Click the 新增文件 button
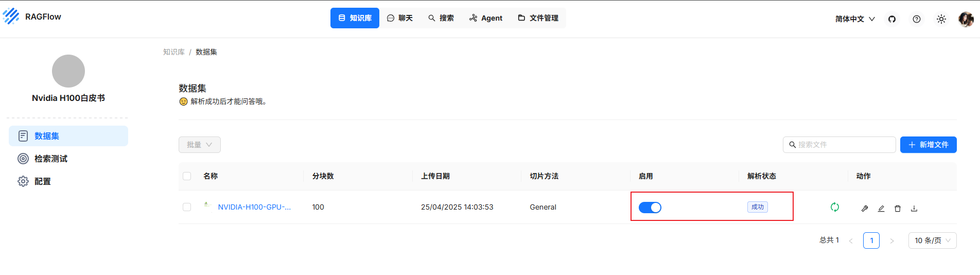The height and width of the screenshot is (275, 980). click(929, 145)
